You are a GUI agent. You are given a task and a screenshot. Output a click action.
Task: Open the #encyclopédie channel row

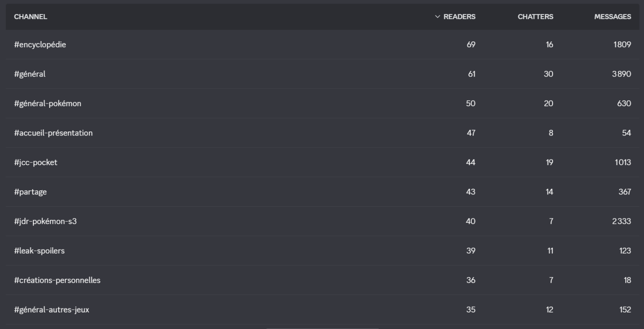(x=322, y=45)
